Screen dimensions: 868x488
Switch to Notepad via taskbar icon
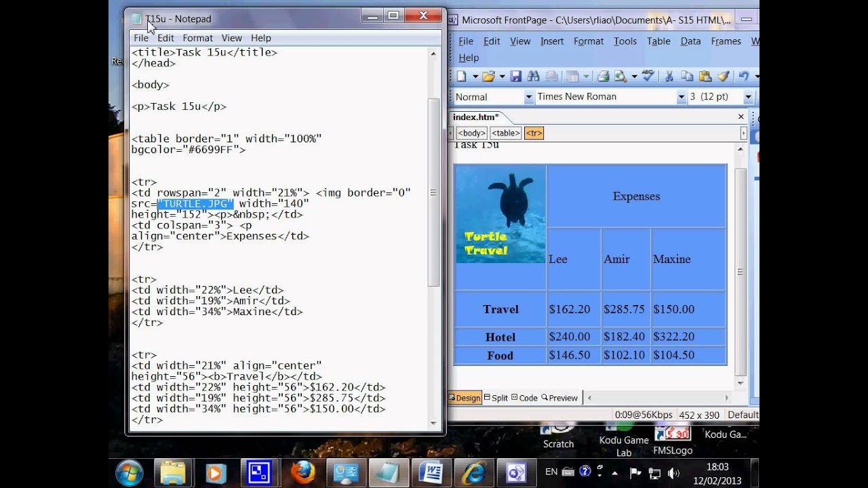click(x=390, y=472)
